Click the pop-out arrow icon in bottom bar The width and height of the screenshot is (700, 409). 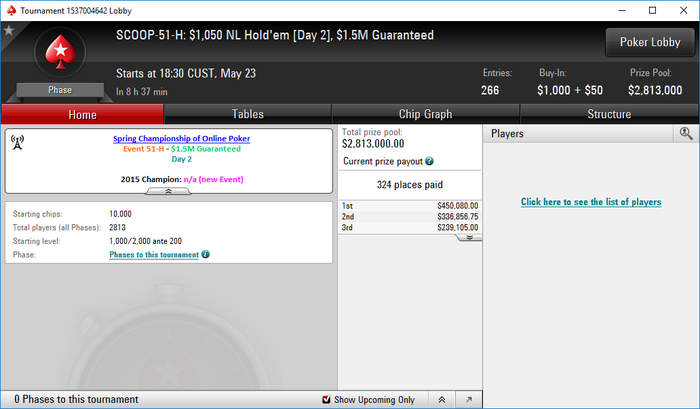click(x=469, y=400)
